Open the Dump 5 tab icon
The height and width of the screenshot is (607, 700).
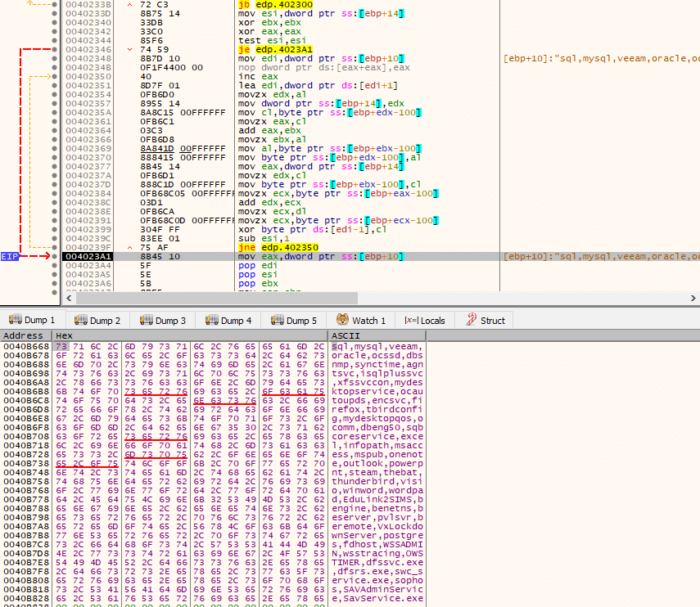tap(278, 319)
